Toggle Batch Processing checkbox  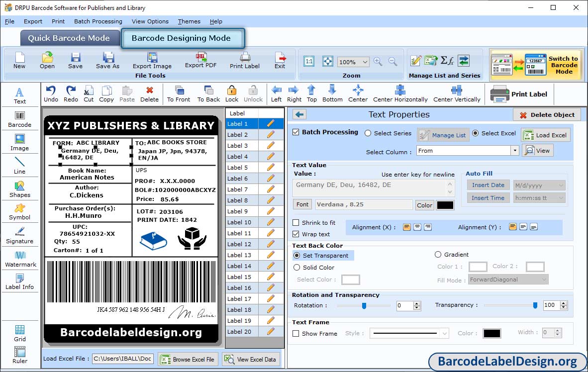(296, 132)
